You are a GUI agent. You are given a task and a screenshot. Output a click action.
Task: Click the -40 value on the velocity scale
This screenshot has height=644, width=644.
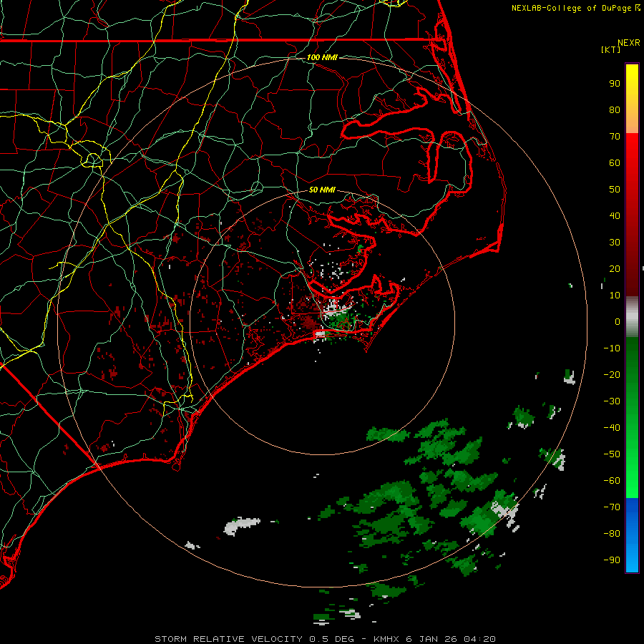(x=612, y=428)
